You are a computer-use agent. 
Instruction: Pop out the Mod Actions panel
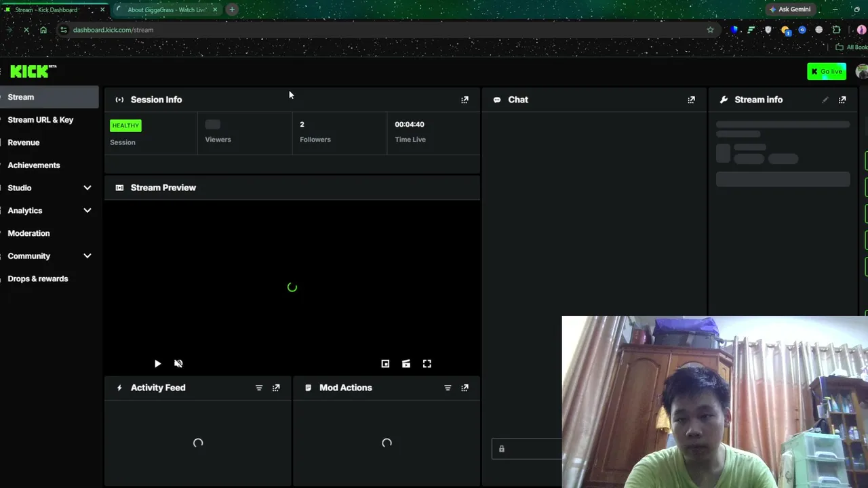(465, 388)
